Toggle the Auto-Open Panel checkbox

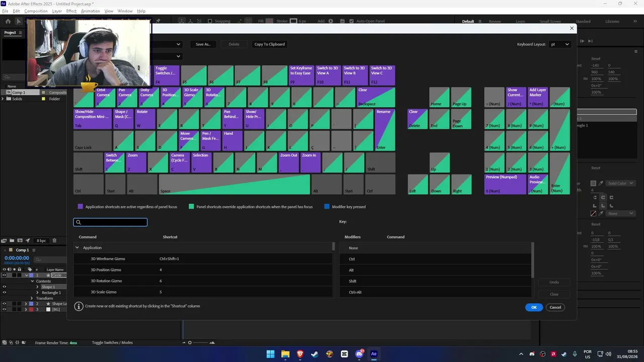point(351,21)
